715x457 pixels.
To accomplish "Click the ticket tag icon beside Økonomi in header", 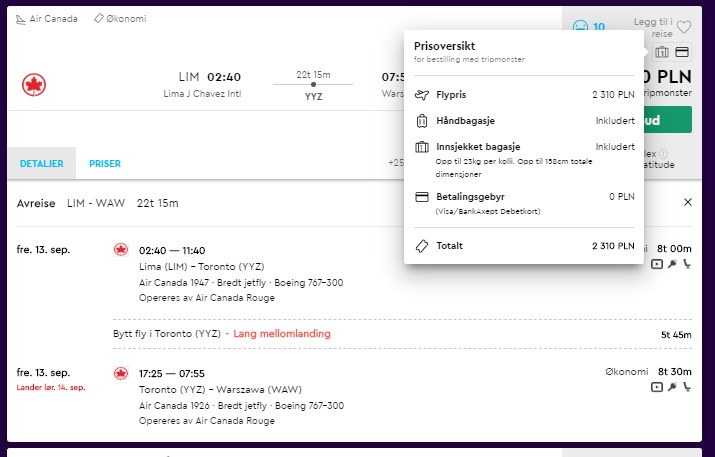I will [98, 18].
